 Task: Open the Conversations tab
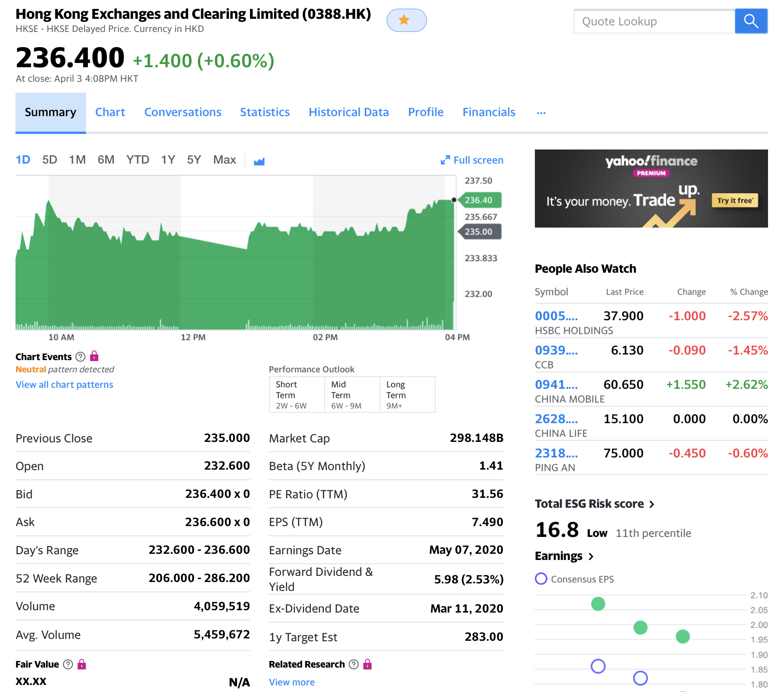click(x=183, y=112)
